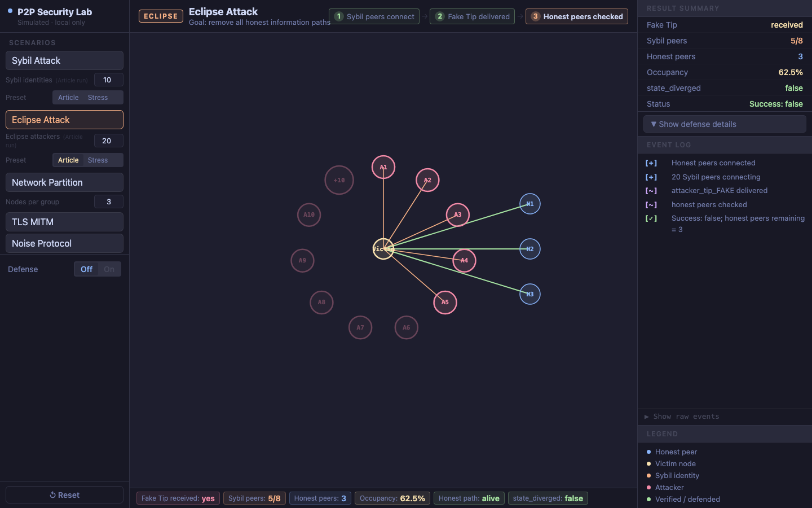This screenshot has height=508, width=812.
Task: Choose Stress preset for Sybil Attack
Action: 98,98
